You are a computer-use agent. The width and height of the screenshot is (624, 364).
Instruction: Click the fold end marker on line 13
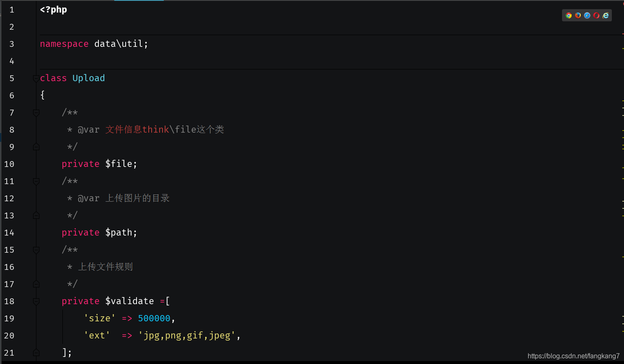tap(36, 215)
